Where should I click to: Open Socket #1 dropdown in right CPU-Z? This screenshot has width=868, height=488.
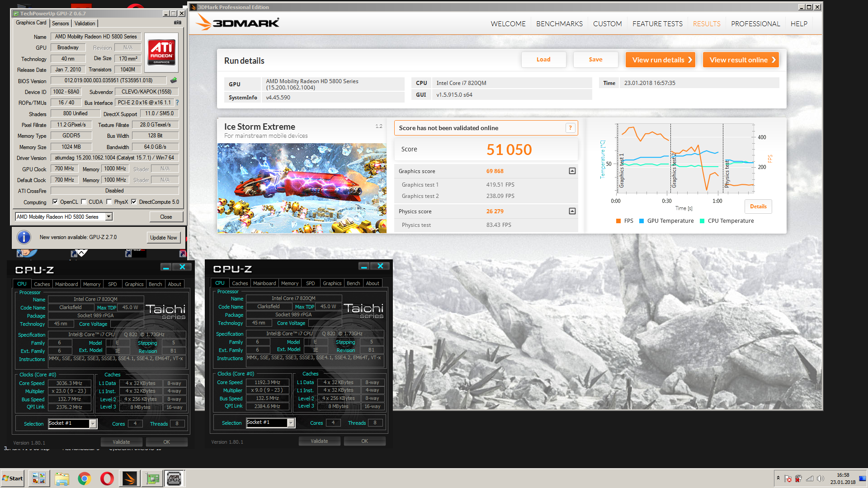291,422
